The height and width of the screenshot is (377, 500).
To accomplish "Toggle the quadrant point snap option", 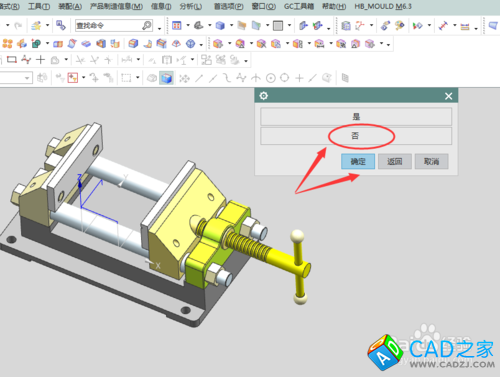I will click(284, 78).
